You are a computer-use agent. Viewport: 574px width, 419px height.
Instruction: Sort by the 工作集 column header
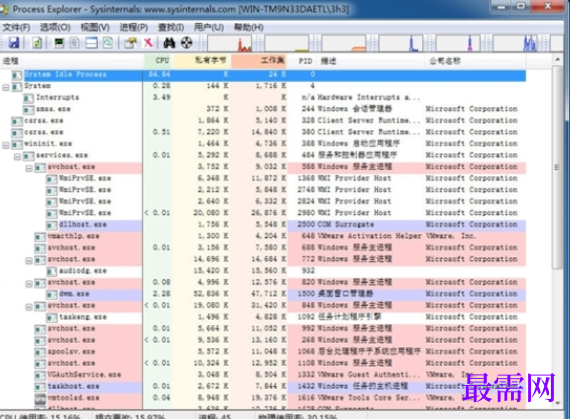[x=259, y=61]
